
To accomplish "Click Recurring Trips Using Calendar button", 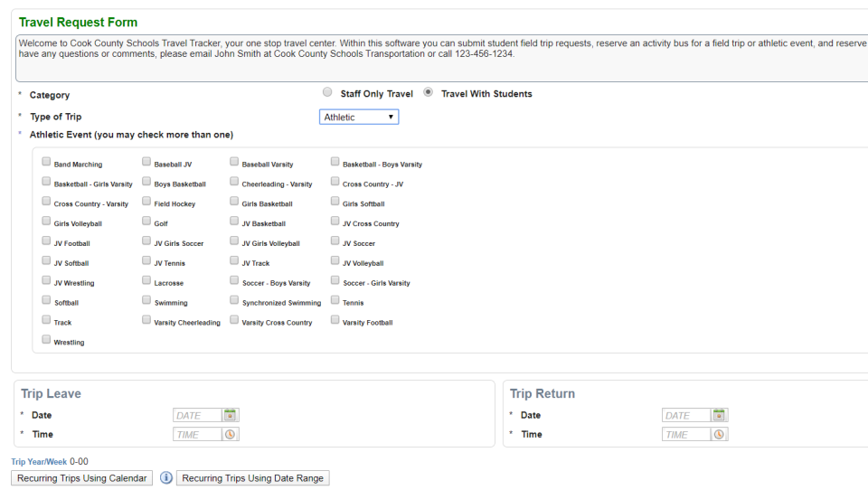I will click(82, 478).
